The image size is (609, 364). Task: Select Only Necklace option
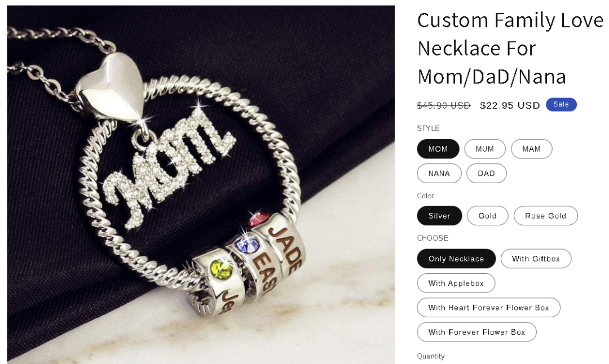tap(456, 259)
